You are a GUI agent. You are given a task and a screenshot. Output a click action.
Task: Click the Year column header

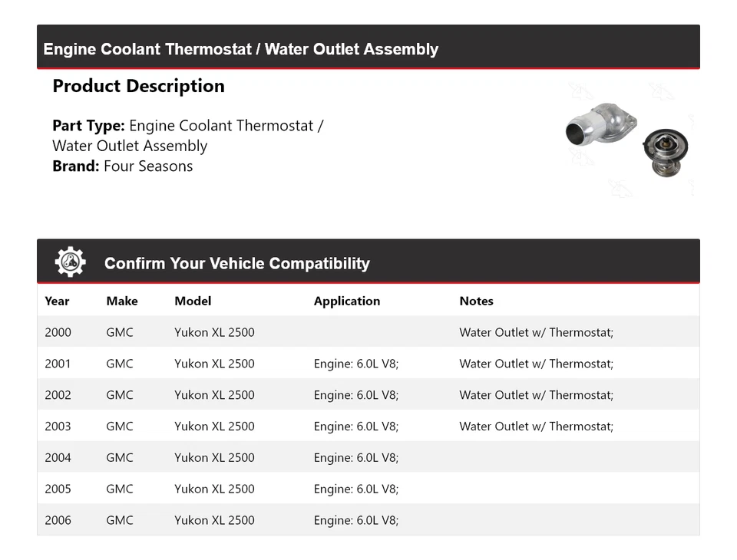pos(57,301)
